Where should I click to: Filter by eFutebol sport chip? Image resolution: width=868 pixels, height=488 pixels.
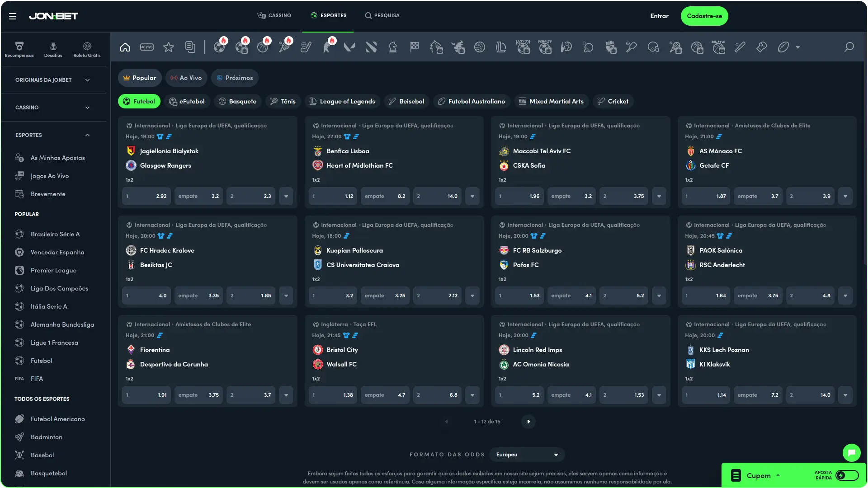pos(187,101)
